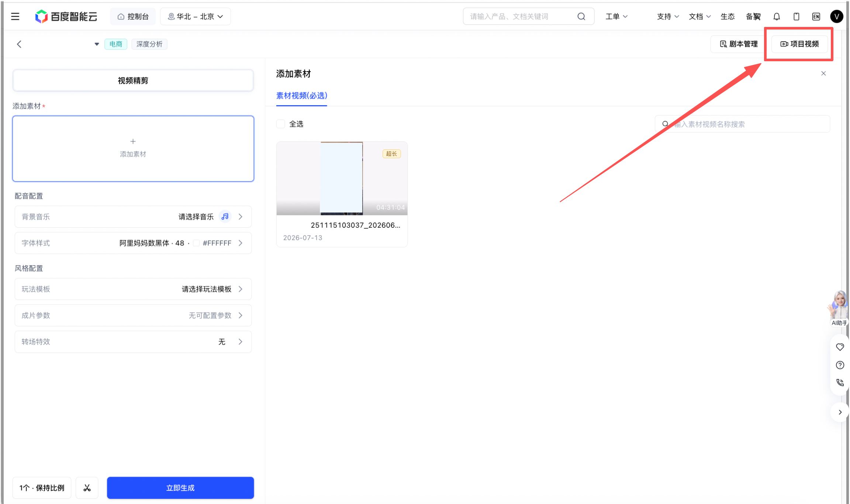The width and height of the screenshot is (850, 504).
Task: Click the 立即生成 button
Action: (x=180, y=488)
